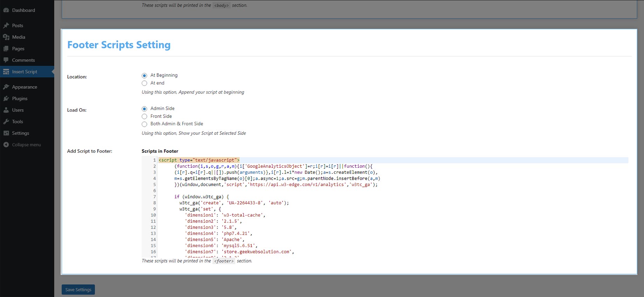Click the Load On label

pos(77,110)
